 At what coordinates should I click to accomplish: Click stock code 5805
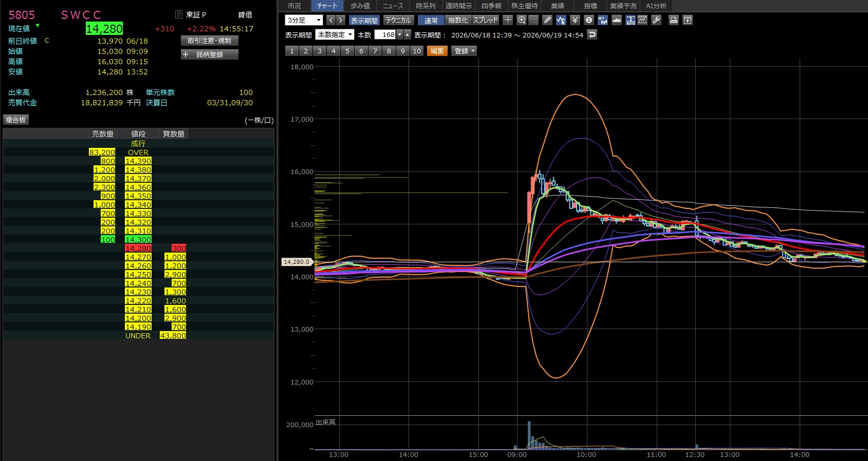tap(22, 15)
